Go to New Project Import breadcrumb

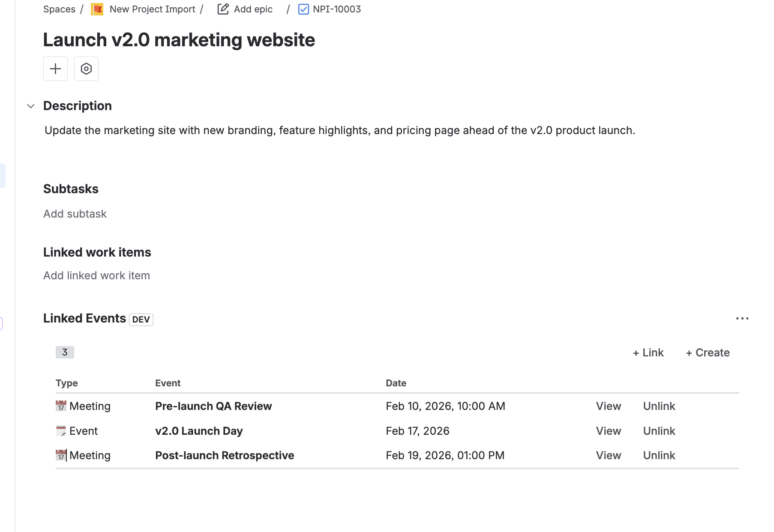152,9
